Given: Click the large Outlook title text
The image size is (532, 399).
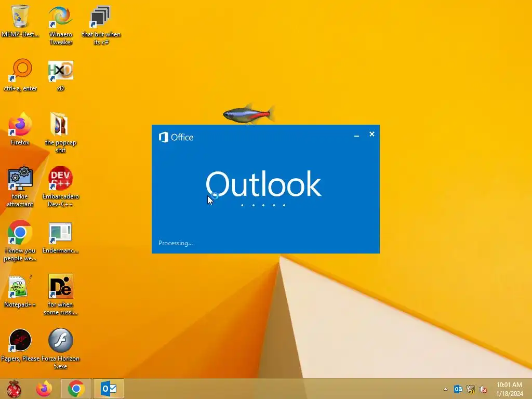Looking at the screenshot, I should pyautogui.click(x=263, y=183).
